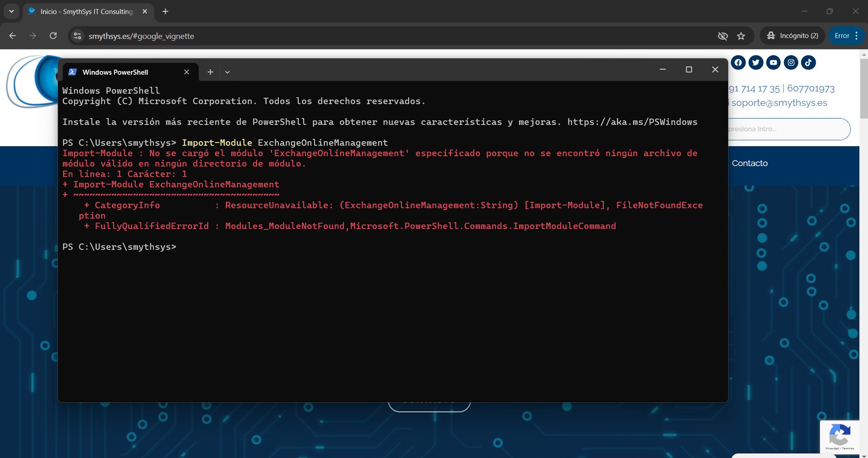The height and width of the screenshot is (458, 868).
Task: Expand the Chrome tab search chevron
Action: tap(11, 11)
